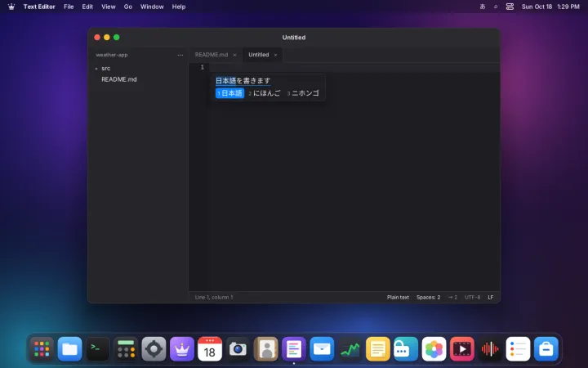Image resolution: width=588 pixels, height=368 pixels.
Task: Change the LF line ending setting
Action: (x=491, y=297)
